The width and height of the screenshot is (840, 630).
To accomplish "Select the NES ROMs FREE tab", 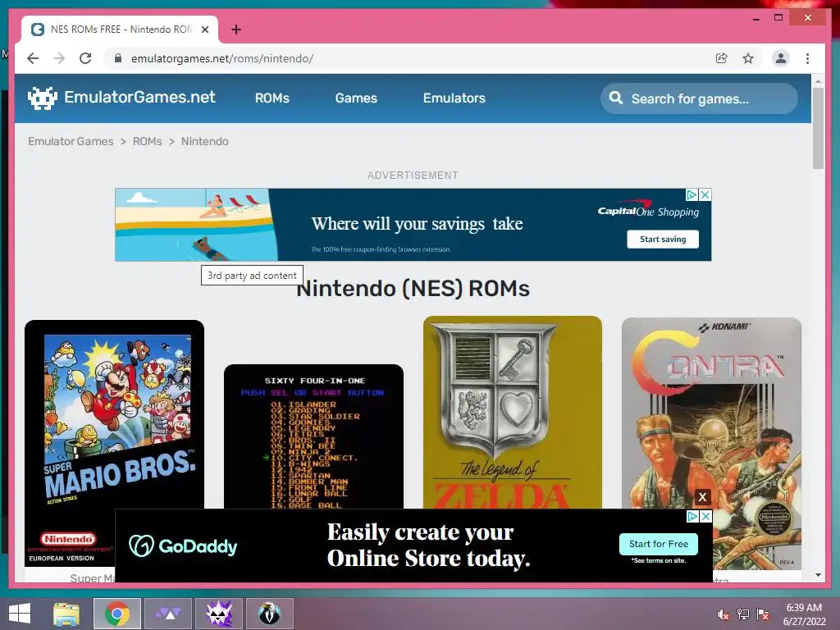I will pyautogui.click(x=120, y=30).
